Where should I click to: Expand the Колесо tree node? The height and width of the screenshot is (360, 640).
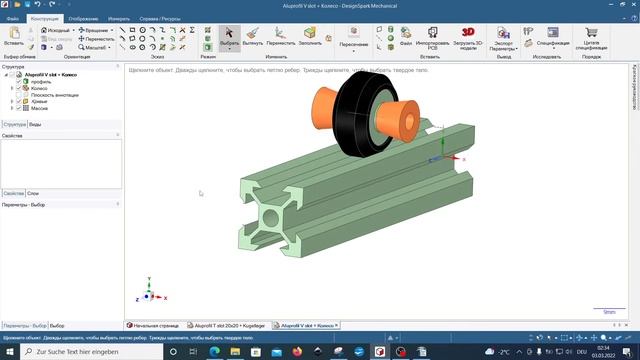[12, 88]
